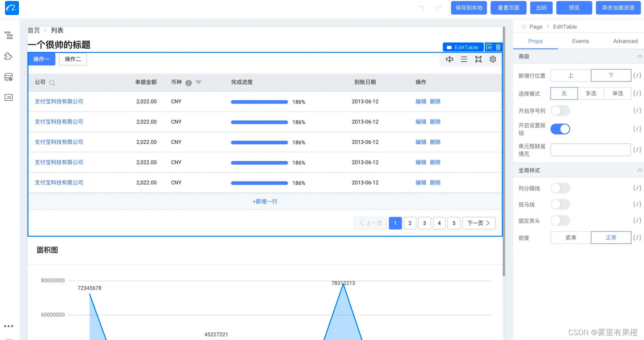Screen dimensions: 644x340
Task: Click the 操作二 button
Action: [x=73, y=59]
